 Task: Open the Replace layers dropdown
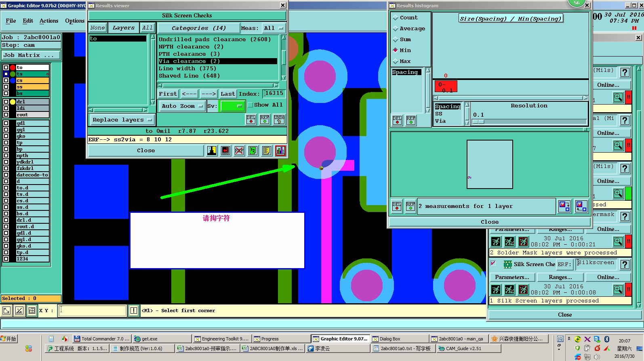tap(122, 120)
